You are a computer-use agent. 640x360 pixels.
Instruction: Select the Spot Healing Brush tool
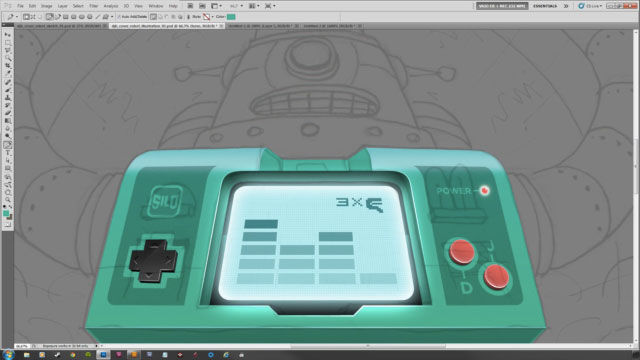[x=8, y=82]
